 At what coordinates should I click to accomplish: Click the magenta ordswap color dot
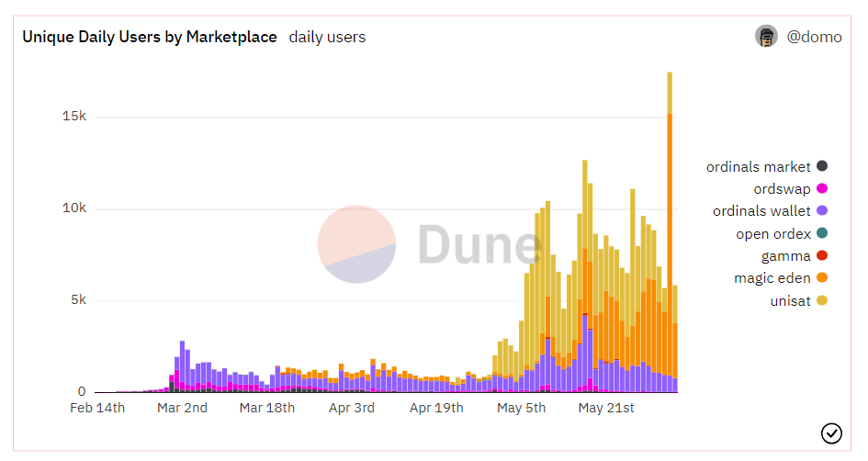(822, 188)
